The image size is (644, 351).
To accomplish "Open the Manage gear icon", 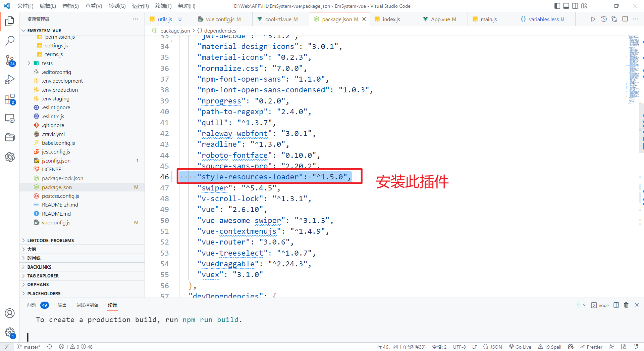I will (x=10, y=333).
